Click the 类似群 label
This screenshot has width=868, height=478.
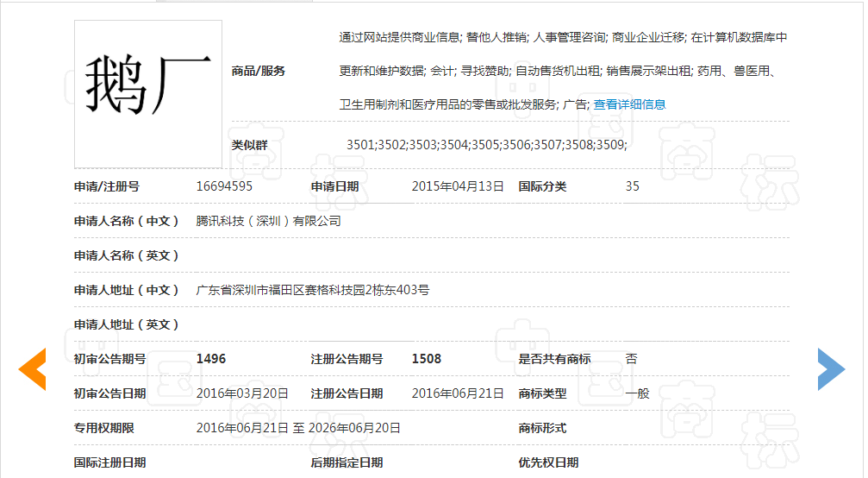pyautogui.click(x=249, y=145)
